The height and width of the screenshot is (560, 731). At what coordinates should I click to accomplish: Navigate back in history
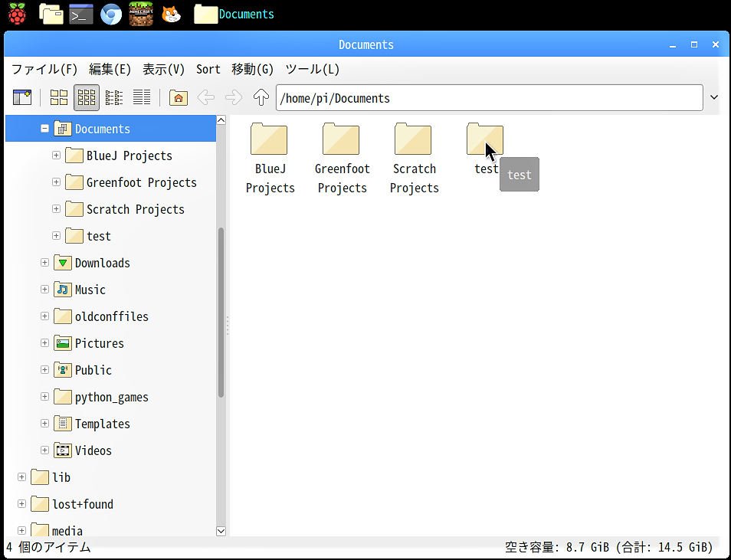[205, 97]
